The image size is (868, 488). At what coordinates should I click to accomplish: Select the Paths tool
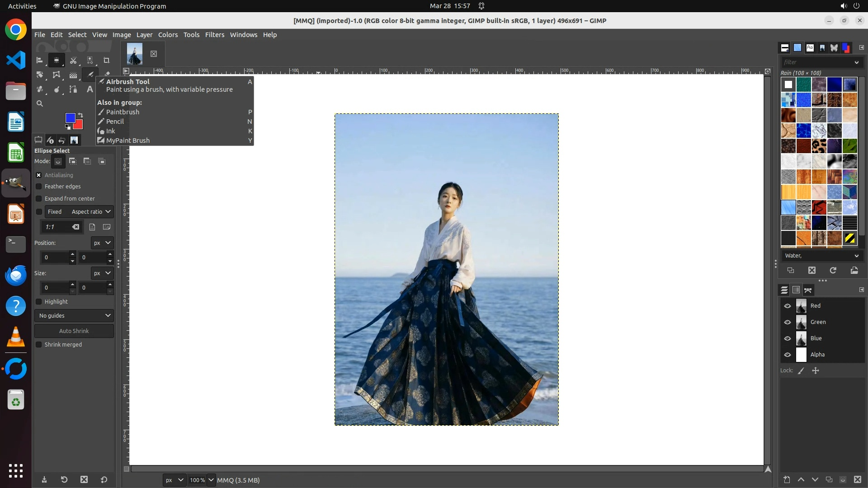point(73,89)
